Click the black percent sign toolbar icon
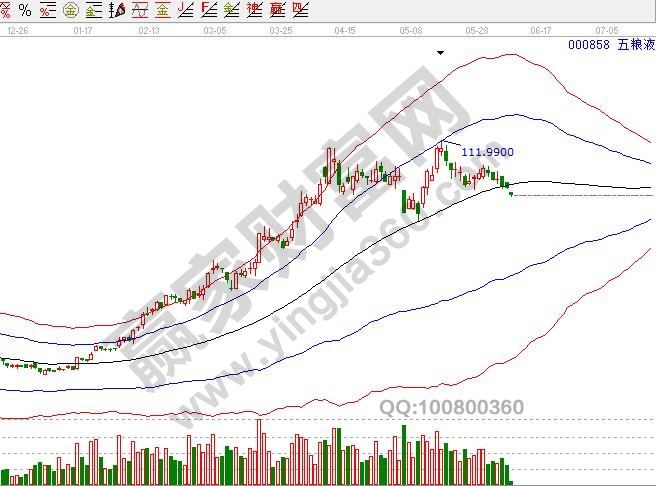The height and width of the screenshot is (486, 656). tap(25, 10)
